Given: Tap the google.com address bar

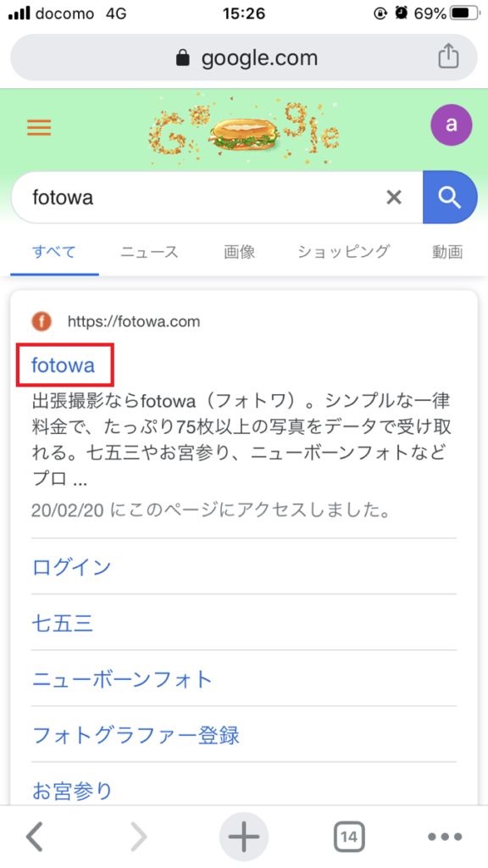Looking at the screenshot, I should click(244, 57).
